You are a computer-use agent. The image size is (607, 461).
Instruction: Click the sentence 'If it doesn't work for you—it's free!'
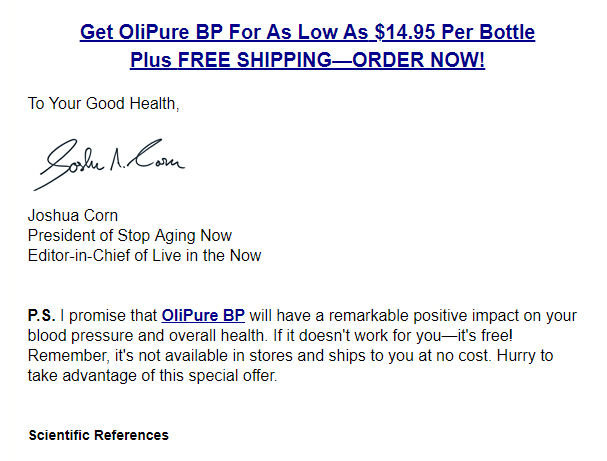coord(393,336)
